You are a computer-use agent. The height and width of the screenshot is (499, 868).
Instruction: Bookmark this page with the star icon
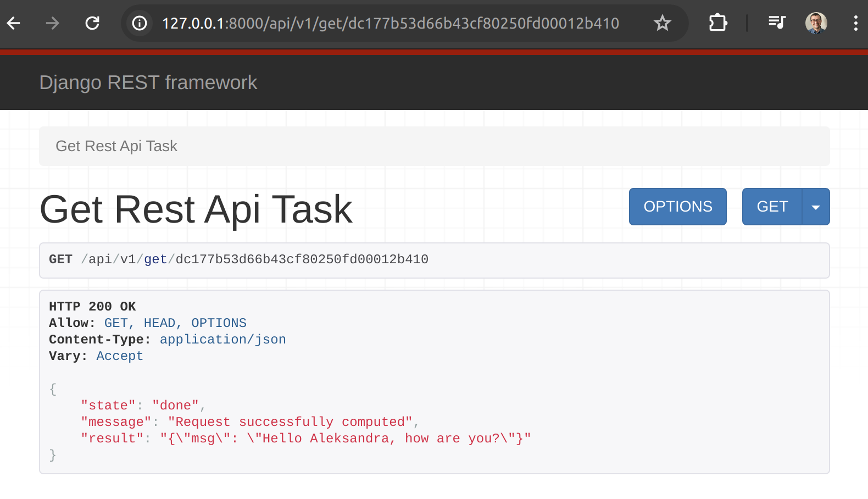pyautogui.click(x=663, y=23)
